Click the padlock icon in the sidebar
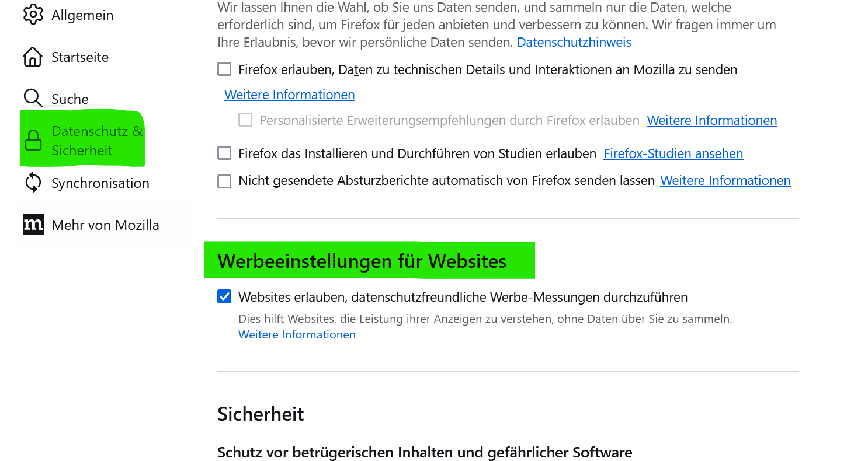This screenshot has height=461, width=868. [33, 141]
